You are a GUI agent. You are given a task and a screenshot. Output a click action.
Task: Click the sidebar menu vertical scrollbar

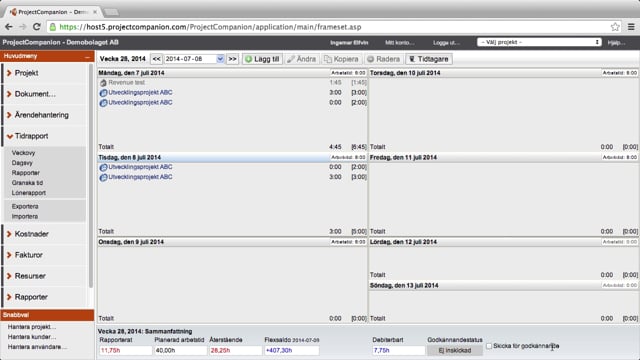coord(91,176)
